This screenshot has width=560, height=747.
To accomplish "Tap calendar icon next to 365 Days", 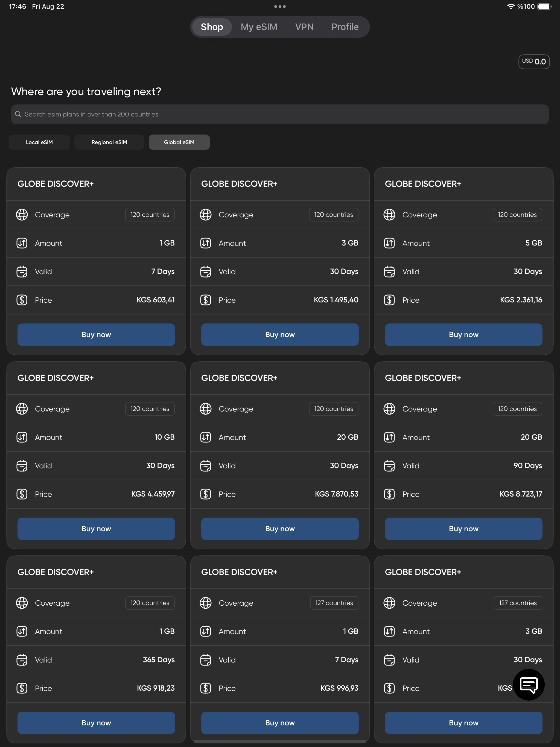I will (x=22, y=660).
